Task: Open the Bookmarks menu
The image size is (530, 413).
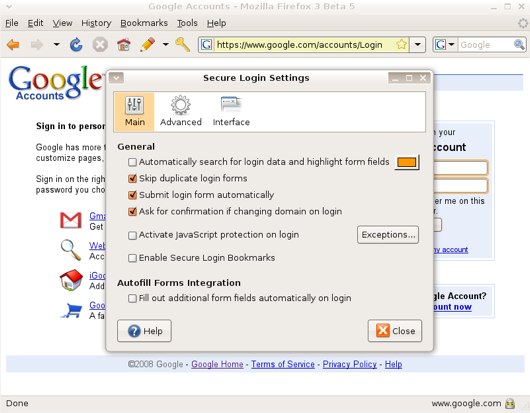Action: click(144, 23)
